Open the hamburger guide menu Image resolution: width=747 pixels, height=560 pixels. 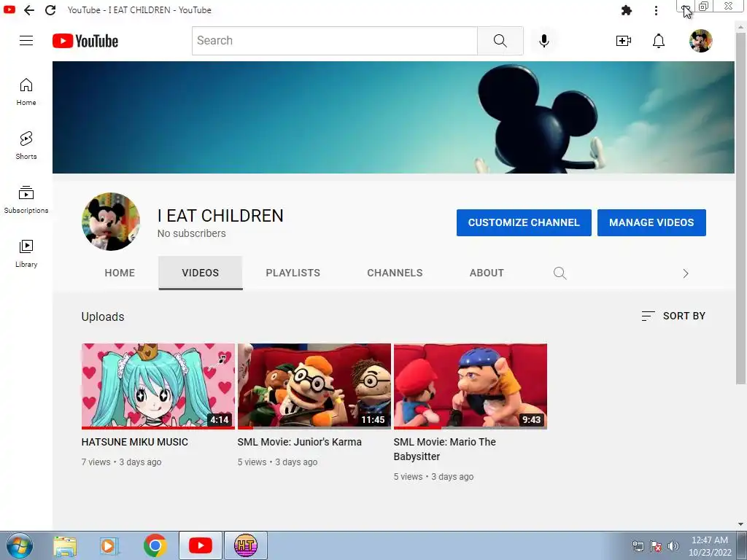[26, 41]
